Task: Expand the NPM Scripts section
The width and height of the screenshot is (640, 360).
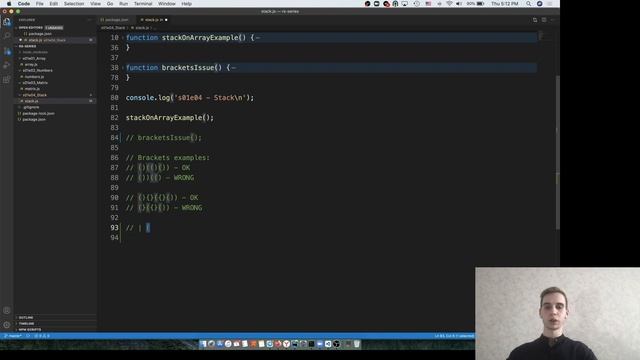Action: 29,329
